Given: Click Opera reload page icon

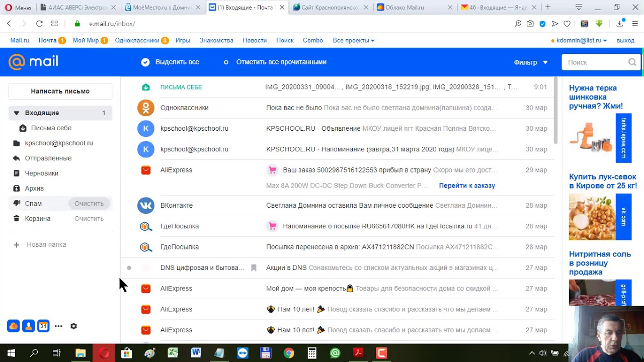Looking at the screenshot, I should pyautogui.click(x=39, y=24).
